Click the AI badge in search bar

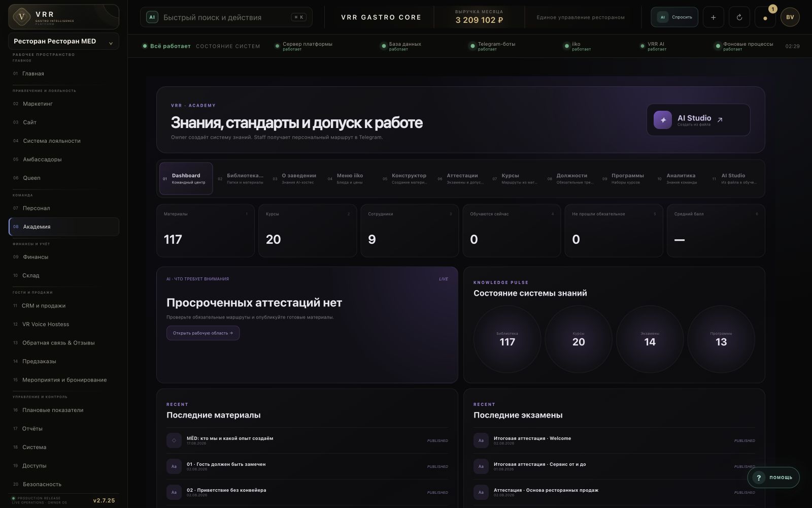pos(152,17)
